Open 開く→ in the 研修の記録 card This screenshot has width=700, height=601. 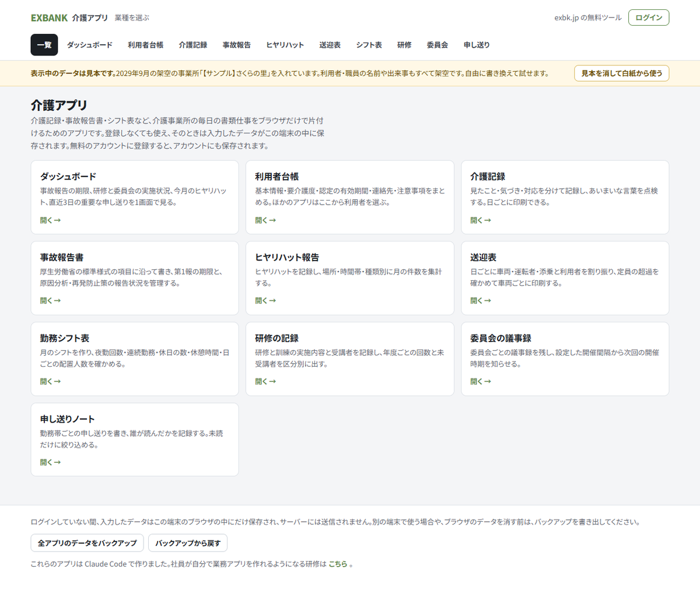[265, 381]
